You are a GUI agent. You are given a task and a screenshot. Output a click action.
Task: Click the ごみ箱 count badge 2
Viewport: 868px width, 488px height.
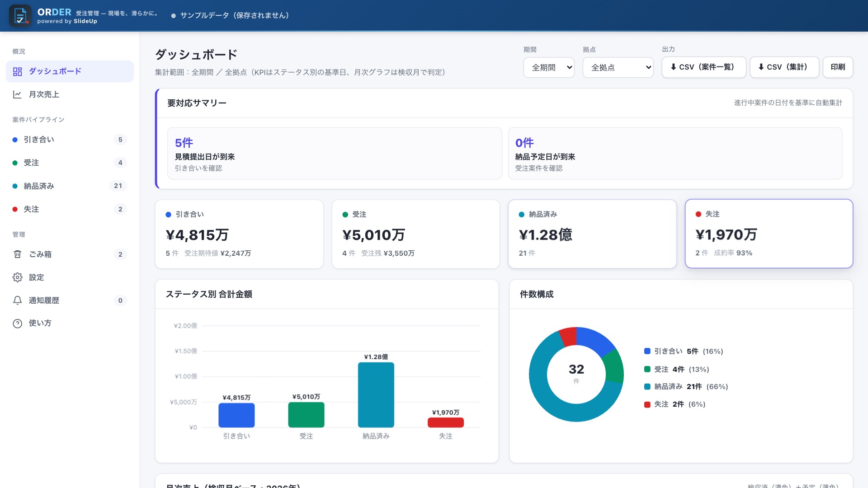pyautogui.click(x=120, y=254)
